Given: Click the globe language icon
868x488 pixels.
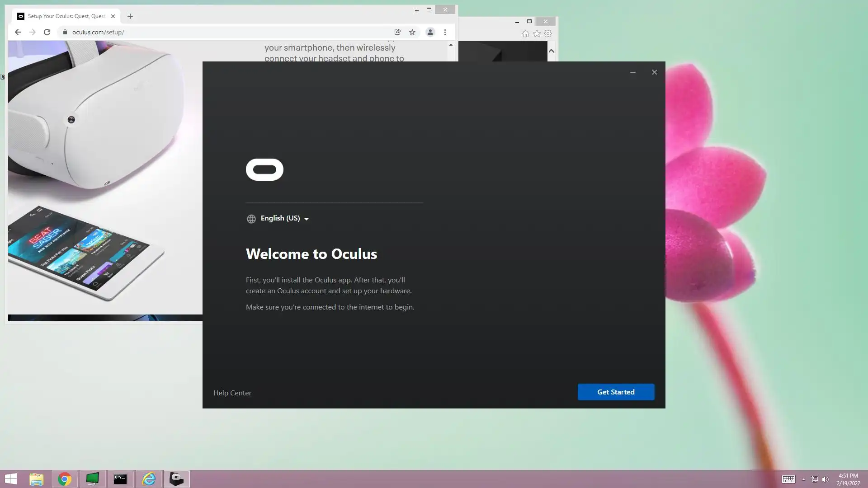Looking at the screenshot, I should [x=251, y=219].
